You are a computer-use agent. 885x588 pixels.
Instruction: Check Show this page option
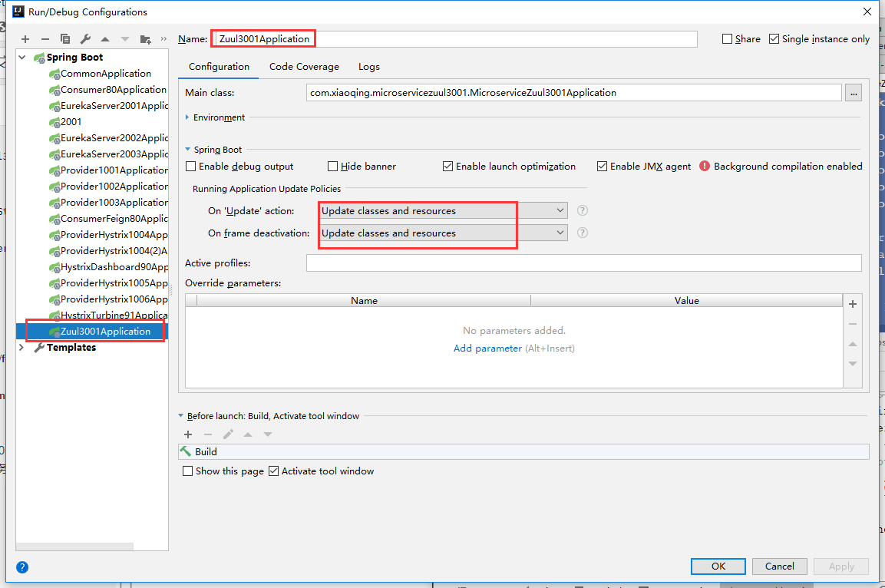pos(187,471)
